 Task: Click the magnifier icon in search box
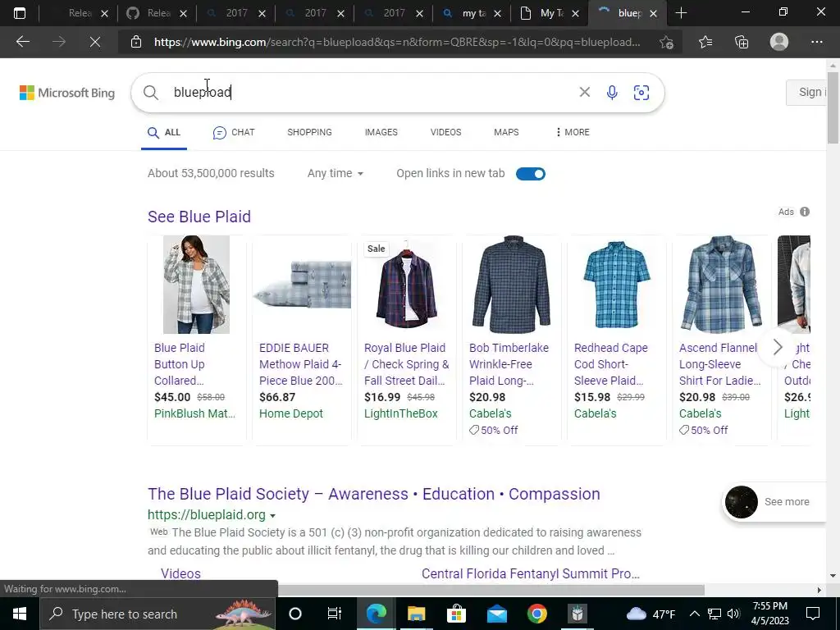pyautogui.click(x=151, y=93)
